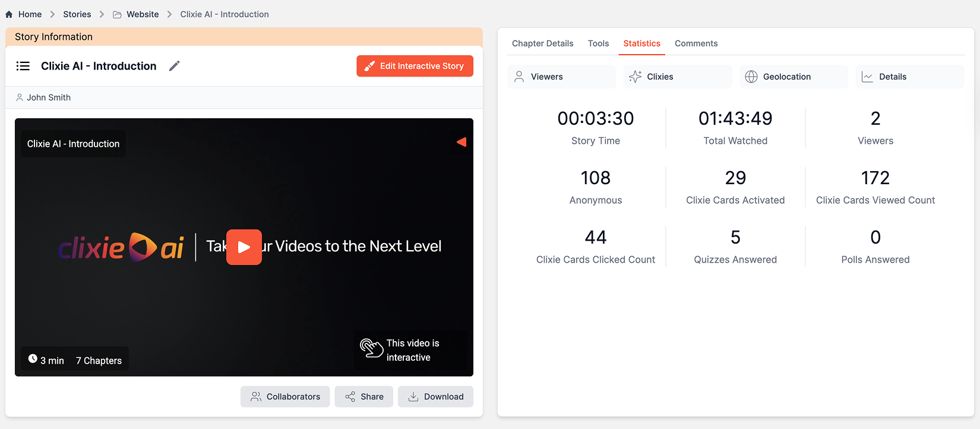The image size is (980, 429).
Task: Click Clixie Cards Clicked Count 44
Action: pos(596,238)
